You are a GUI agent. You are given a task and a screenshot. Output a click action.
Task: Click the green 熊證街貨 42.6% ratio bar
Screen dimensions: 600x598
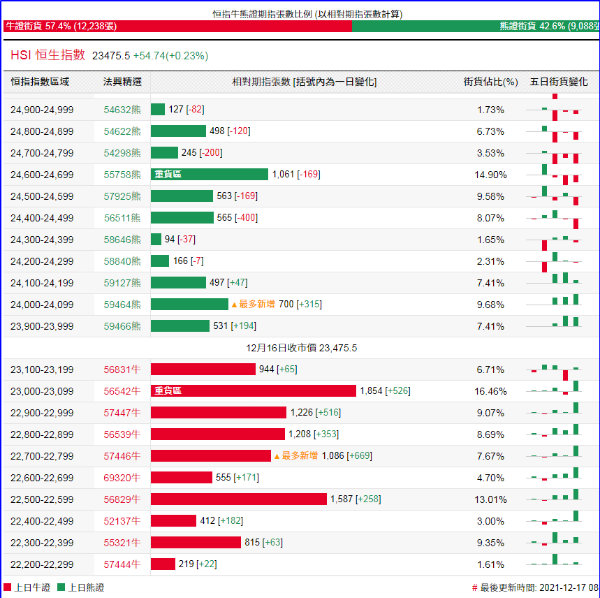point(475,26)
